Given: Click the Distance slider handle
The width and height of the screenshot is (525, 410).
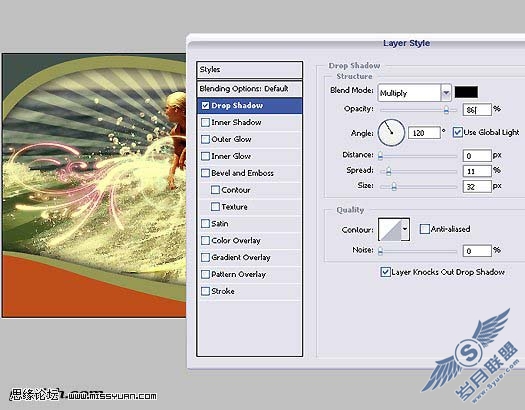Looking at the screenshot, I should click(x=380, y=156).
